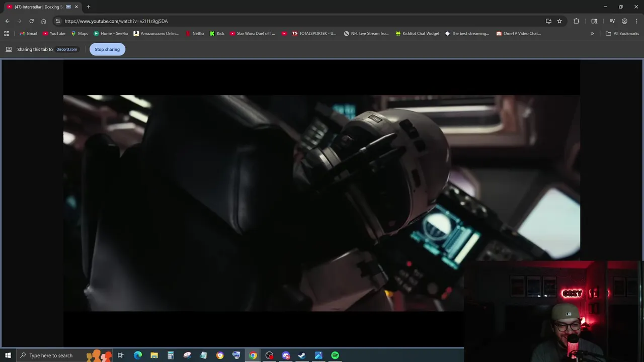
Task: Open the side panel or reading-list icon
Action: (x=594, y=21)
